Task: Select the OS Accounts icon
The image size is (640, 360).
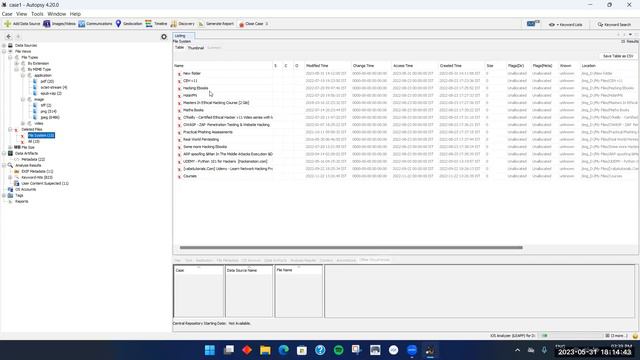Action: (10, 189)
